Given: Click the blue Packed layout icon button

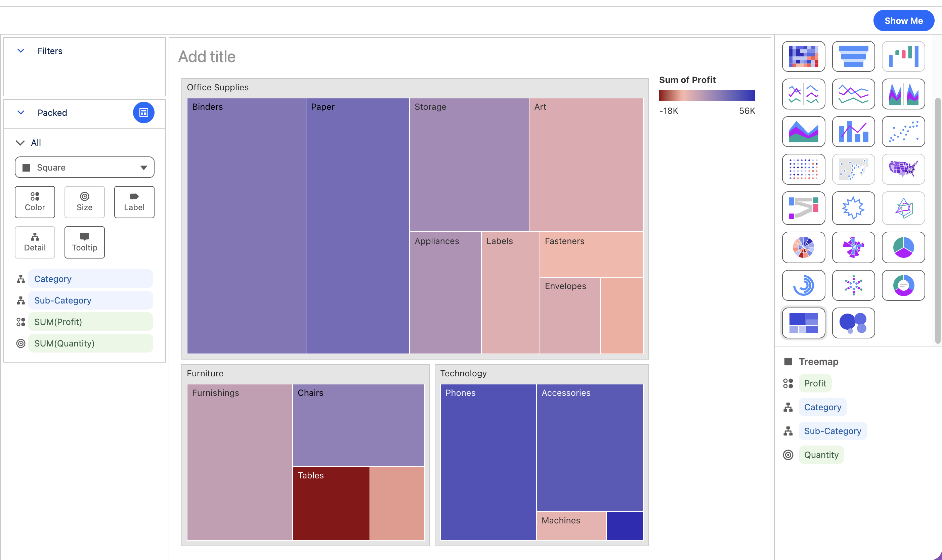Looking at the screenshot, I should pyautogui.click(x=143, y=112).
